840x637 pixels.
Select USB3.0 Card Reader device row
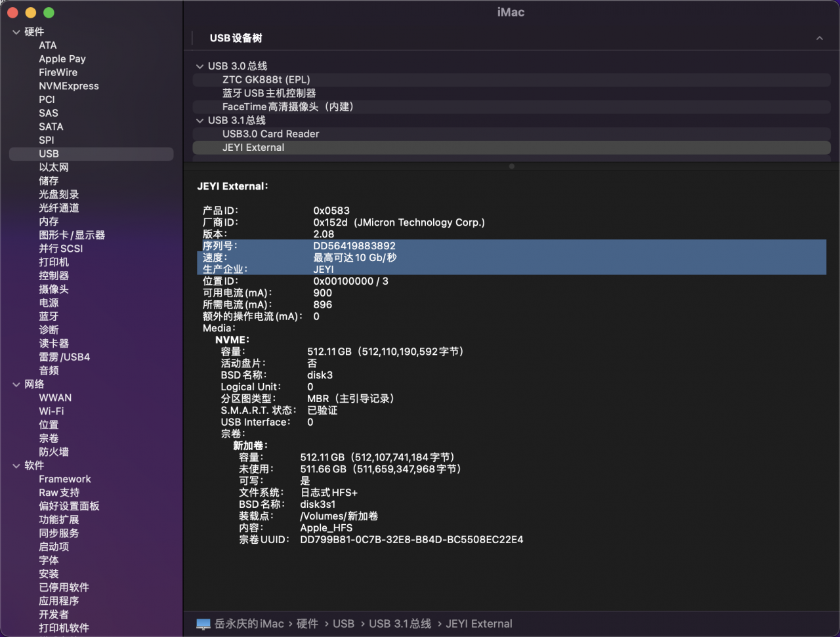coord(512,134)
